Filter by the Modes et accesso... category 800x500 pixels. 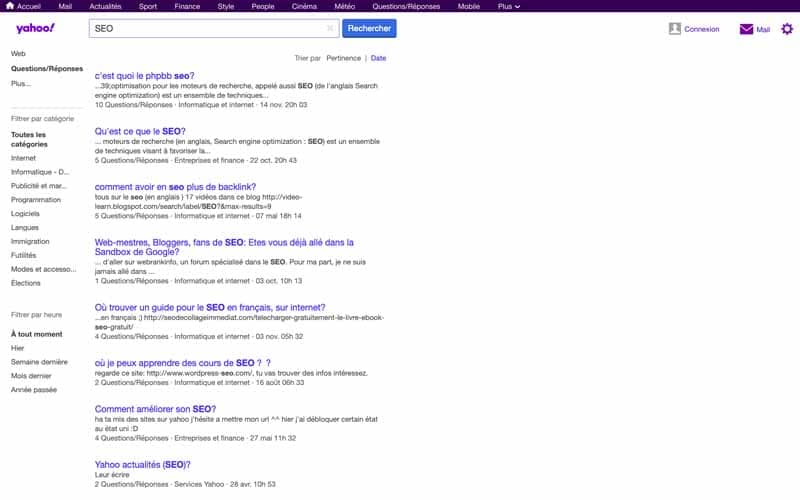[x=43, y=269]
